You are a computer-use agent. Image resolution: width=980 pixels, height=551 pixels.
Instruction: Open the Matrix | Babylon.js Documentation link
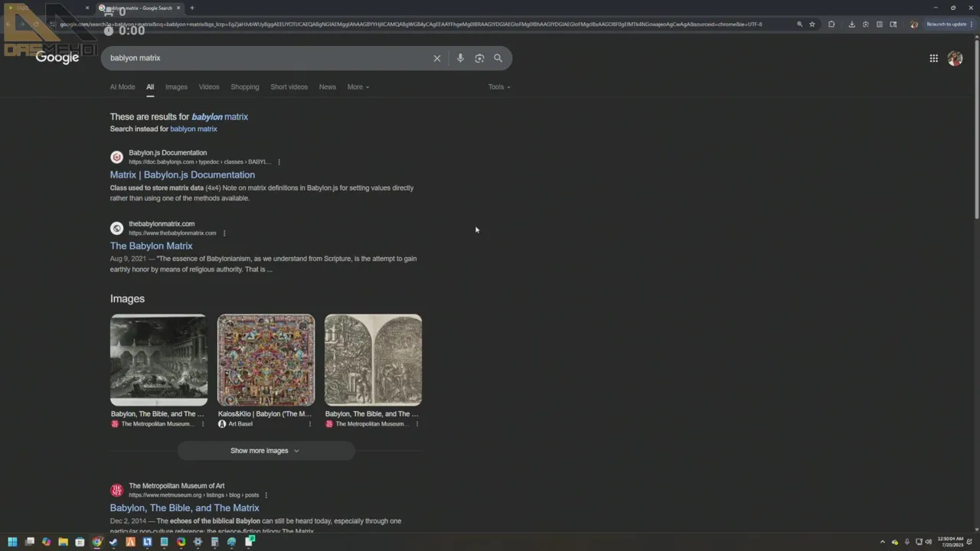[x=182, y=174]
